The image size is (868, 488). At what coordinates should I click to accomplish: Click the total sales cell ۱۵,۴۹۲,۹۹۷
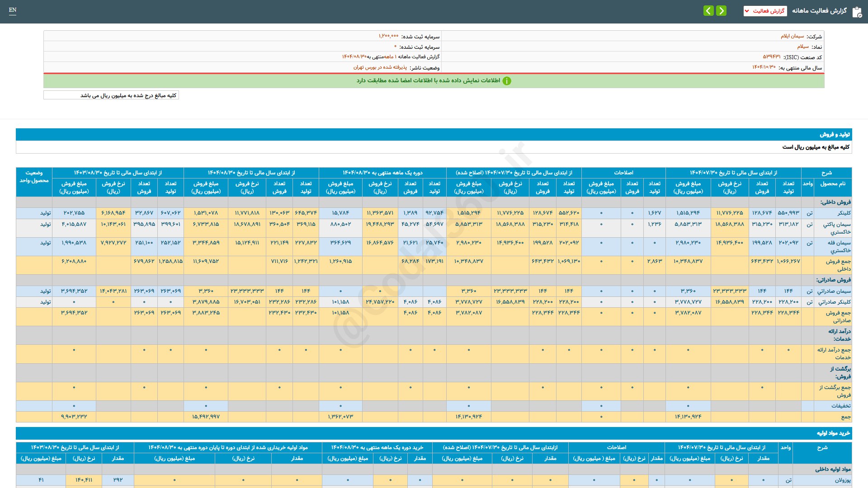[206, 417]
